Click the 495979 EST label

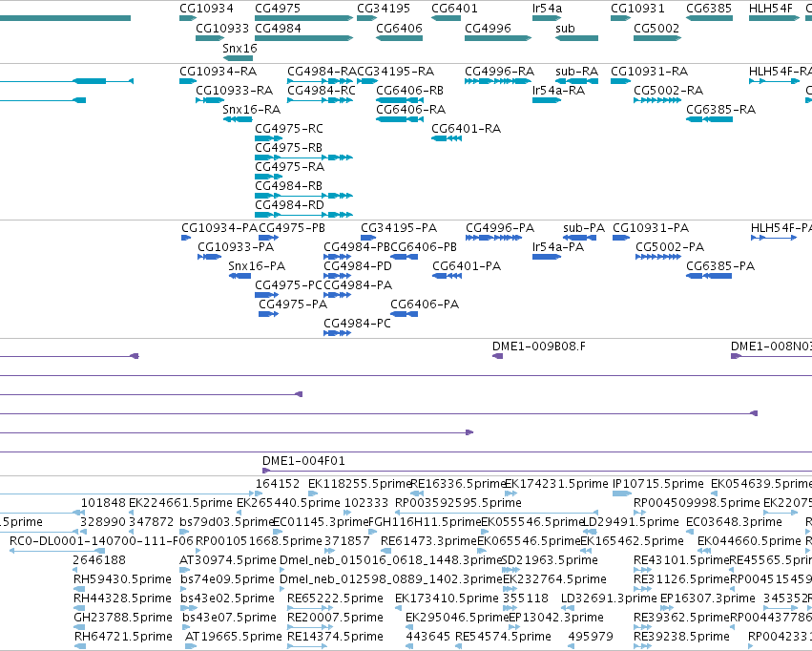coord(591,637)
